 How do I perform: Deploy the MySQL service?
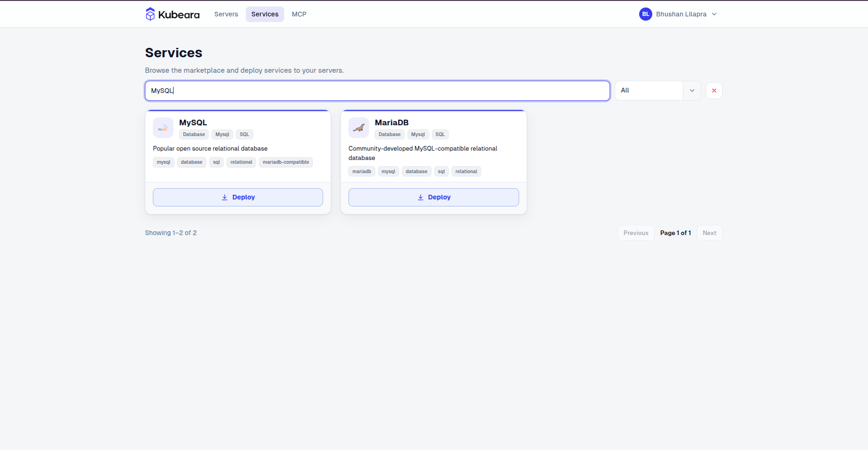point(238,197)
